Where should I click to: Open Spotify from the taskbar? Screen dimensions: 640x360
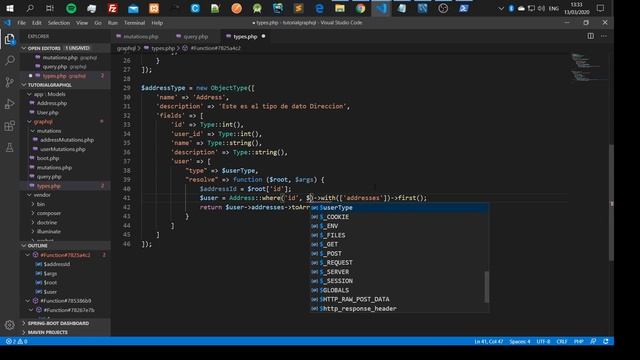(71, 8)
